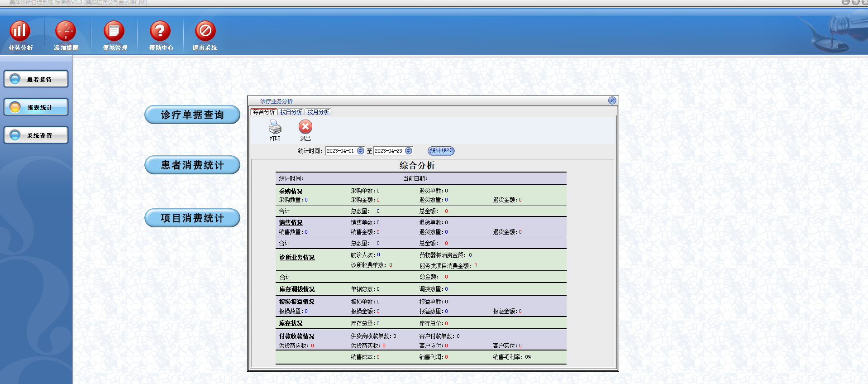Click the 当前日期 label
868x384 pixels.
tap(415, 179)
